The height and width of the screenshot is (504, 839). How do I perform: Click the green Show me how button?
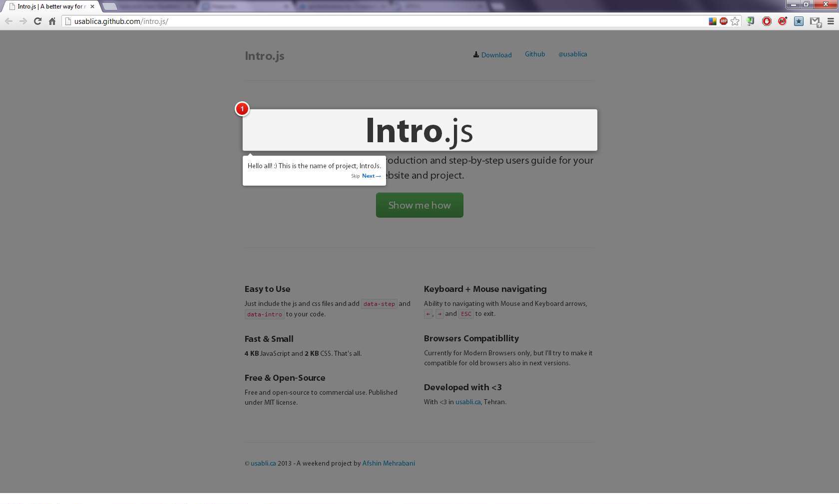point(419,205)
